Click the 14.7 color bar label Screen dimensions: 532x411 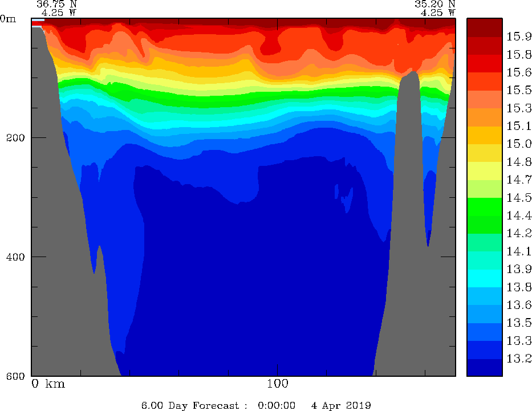pos(519,180)
